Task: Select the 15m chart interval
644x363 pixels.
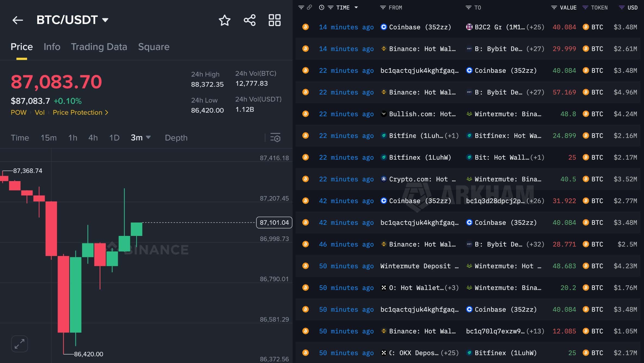Action: tap(49, 138)
